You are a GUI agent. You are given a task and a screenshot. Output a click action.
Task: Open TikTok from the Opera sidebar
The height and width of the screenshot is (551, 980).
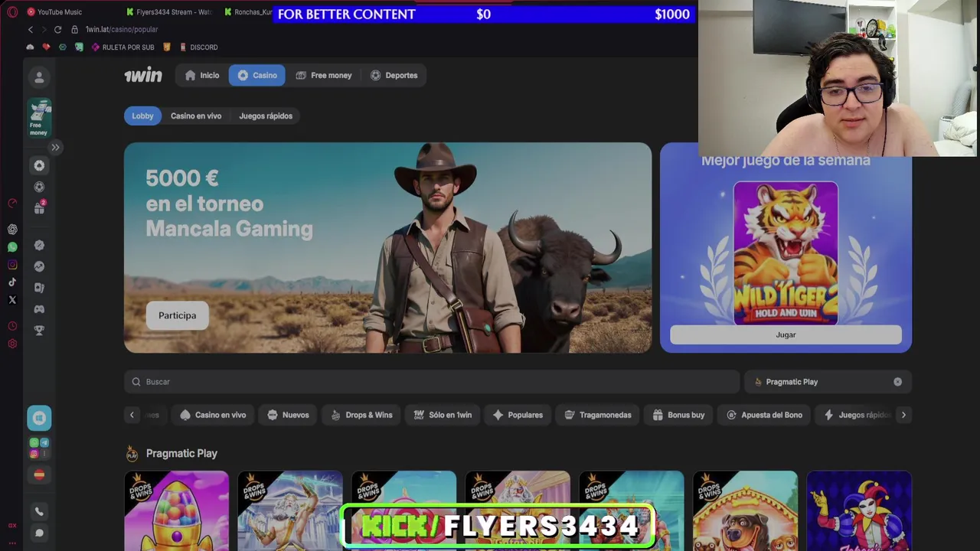pos(12,282)
